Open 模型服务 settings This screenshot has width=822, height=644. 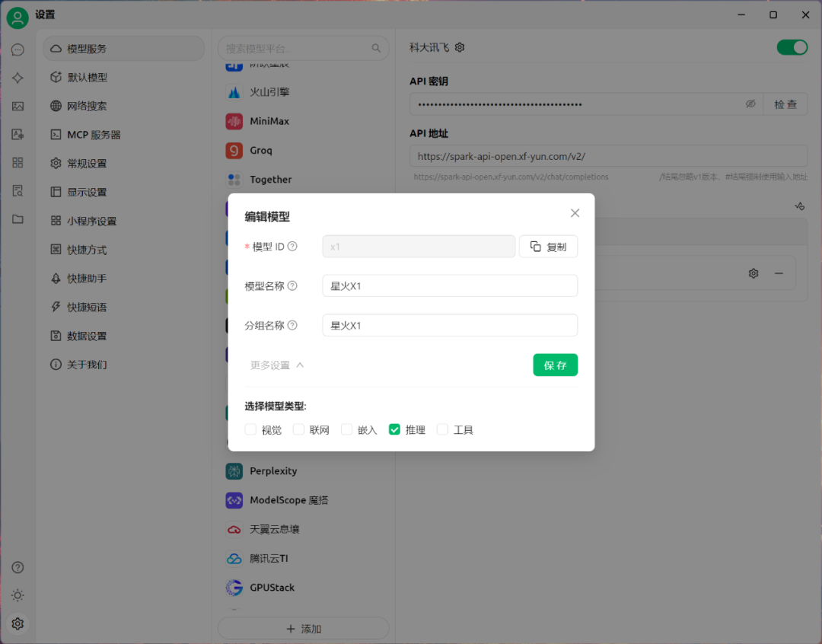(x=124, y=49)
